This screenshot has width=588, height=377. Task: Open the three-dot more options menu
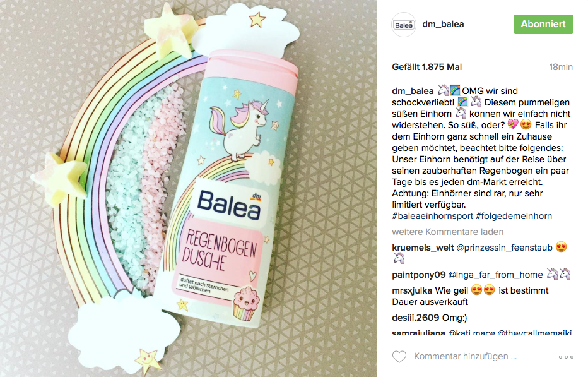point(566,357)
